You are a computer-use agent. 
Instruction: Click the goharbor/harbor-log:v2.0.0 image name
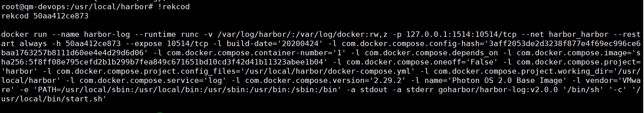coord(498,90)
